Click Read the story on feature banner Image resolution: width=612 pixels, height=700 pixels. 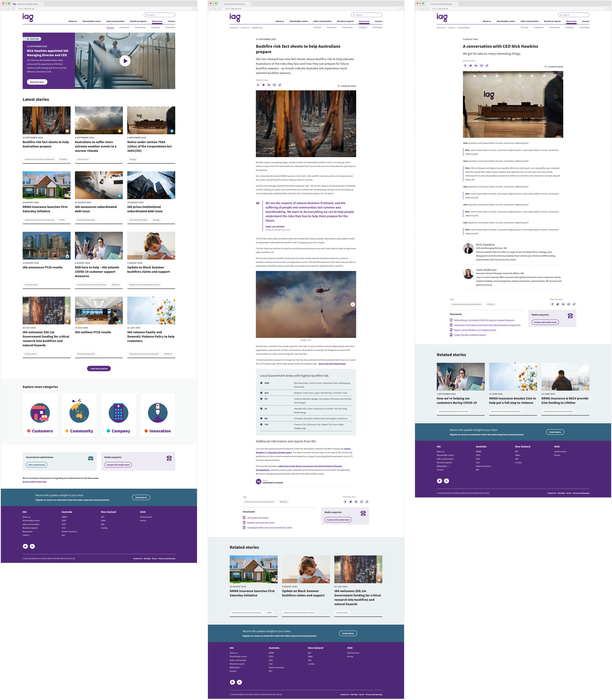[x=37, y=82]
